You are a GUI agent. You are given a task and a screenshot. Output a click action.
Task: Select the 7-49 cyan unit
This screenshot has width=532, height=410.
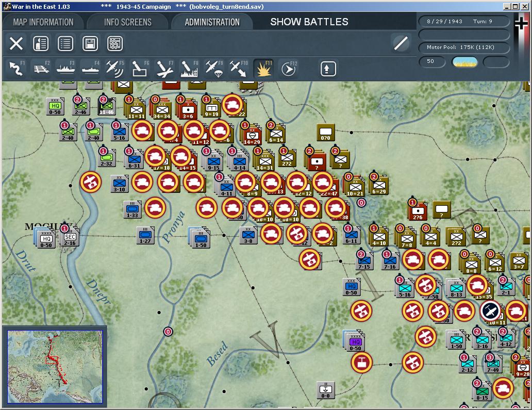coord(493,365)
